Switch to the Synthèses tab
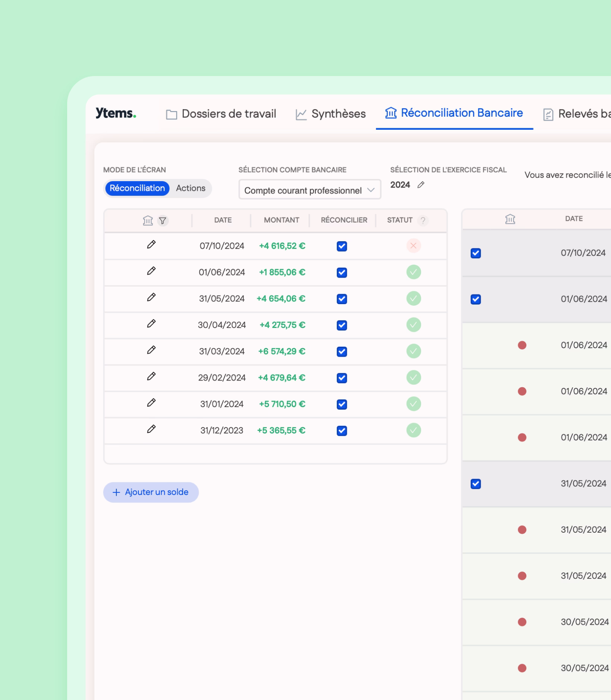 pyautogui.click(x=330, y=114)
